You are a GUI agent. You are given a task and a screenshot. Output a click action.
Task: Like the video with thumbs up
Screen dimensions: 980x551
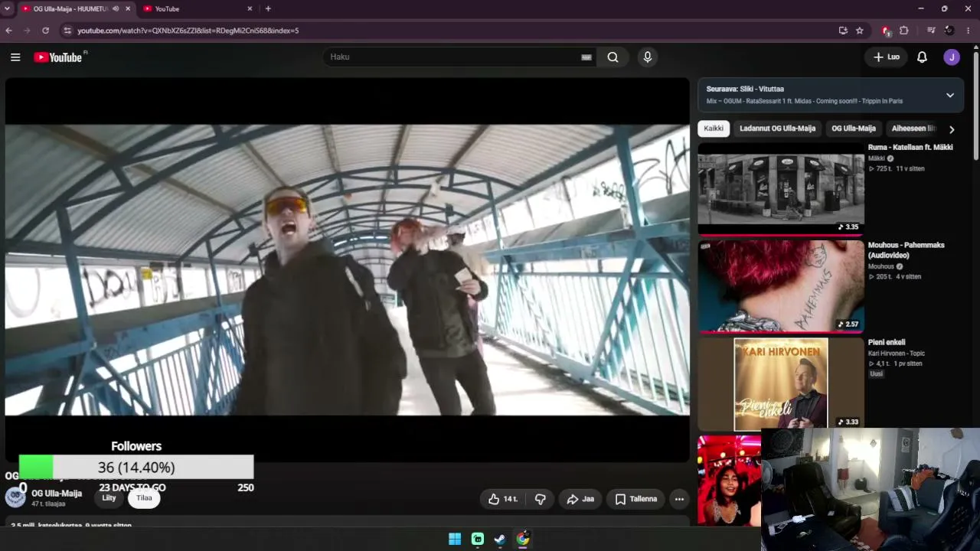503,499
